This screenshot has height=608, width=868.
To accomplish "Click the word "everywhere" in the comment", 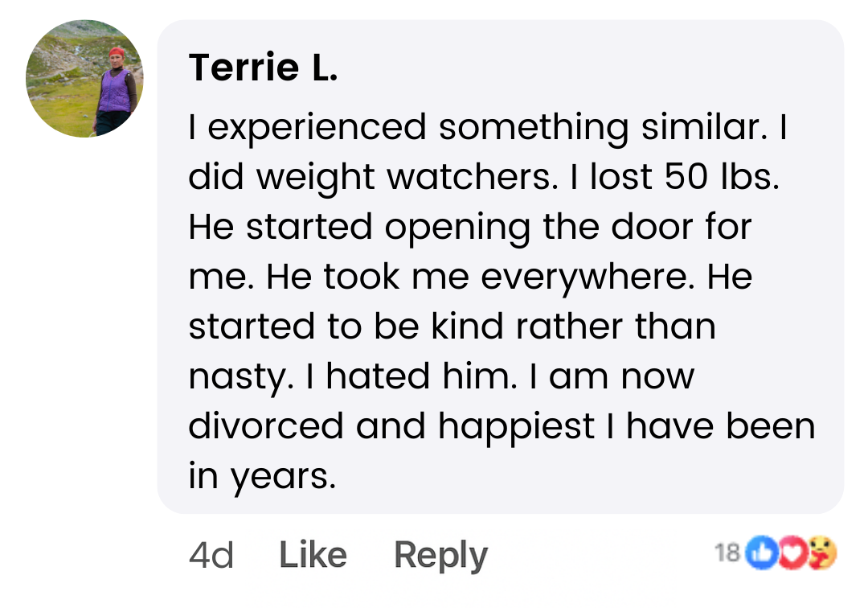I will coord(587,277).
